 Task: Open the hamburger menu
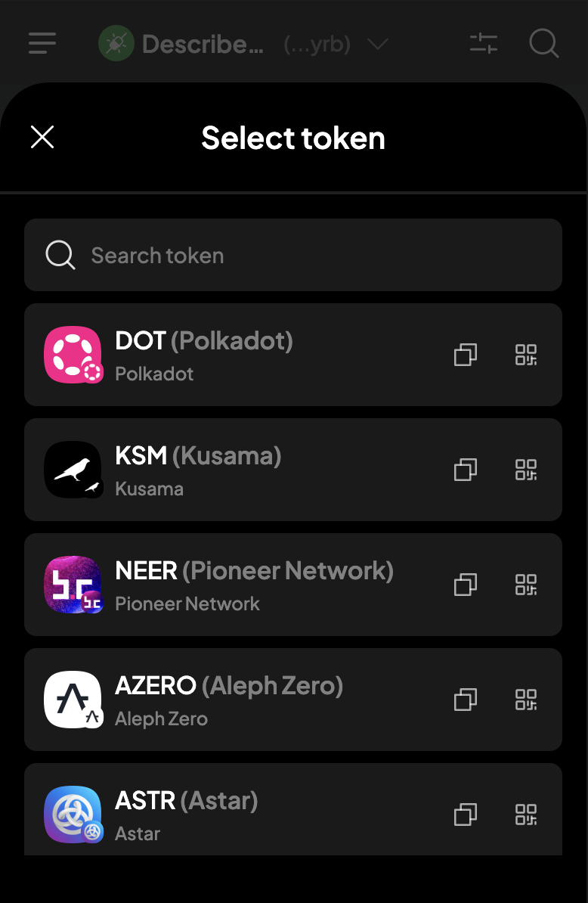(42, 43)
